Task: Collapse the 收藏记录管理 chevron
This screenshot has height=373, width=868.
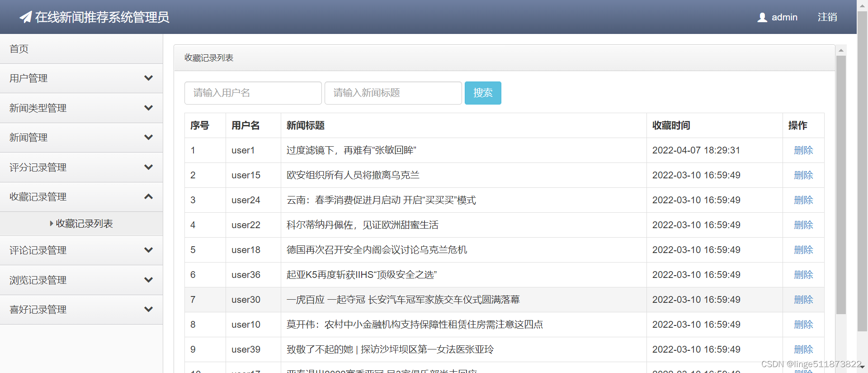Action: tap(148, 196)
